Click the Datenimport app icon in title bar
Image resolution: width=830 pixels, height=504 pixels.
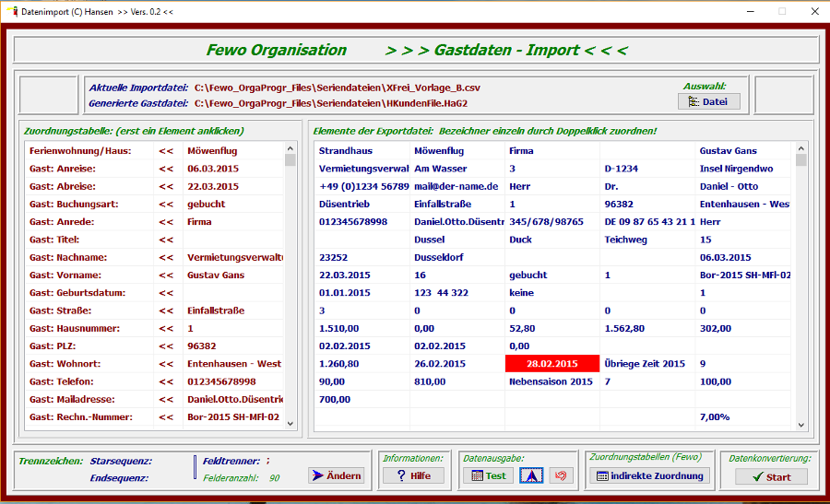(11, 11)
